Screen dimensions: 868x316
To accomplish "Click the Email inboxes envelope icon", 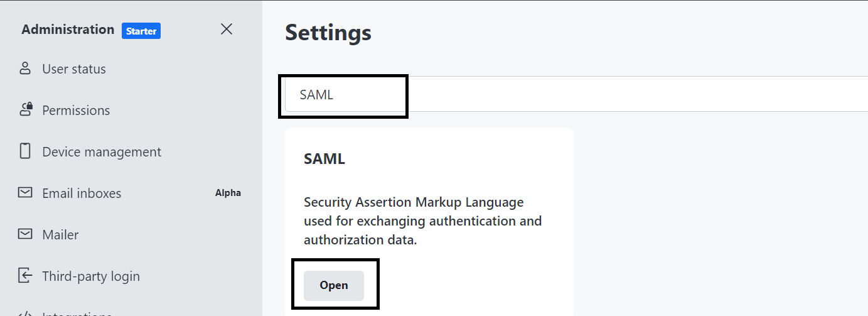I will [25, 193].
